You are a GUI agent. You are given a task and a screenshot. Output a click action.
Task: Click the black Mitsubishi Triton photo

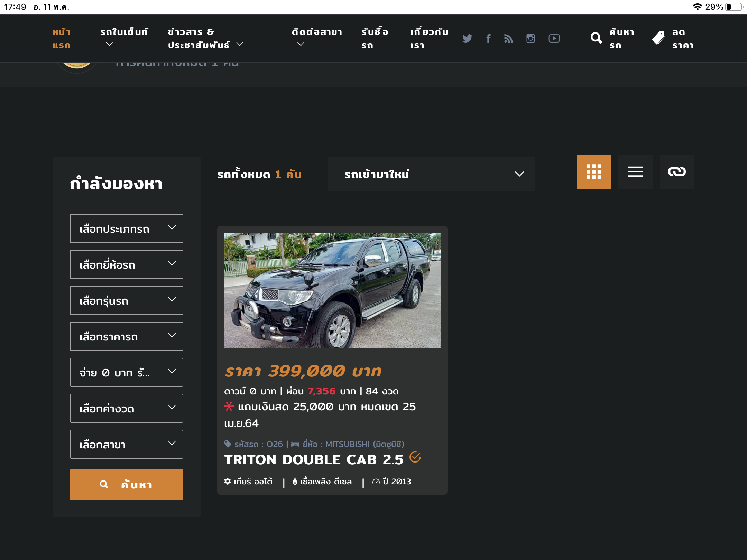tap(332, 290)
